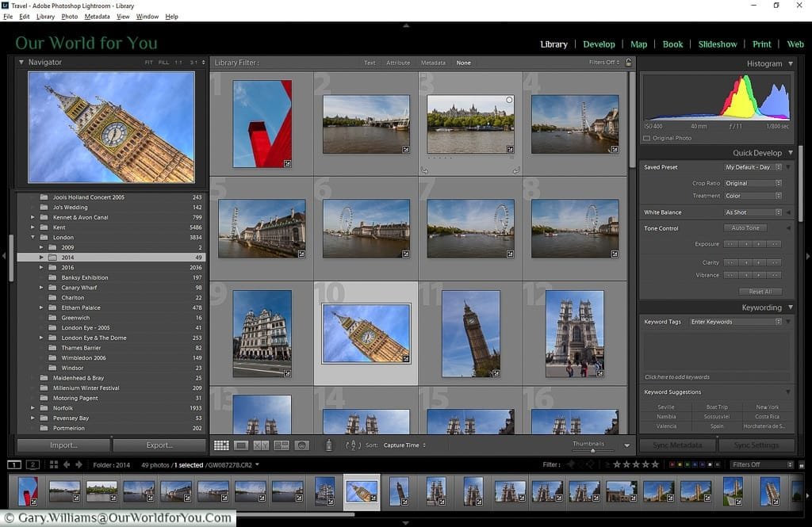
Task: Open second window display 2 icon
Action: [x=32, y=465]
